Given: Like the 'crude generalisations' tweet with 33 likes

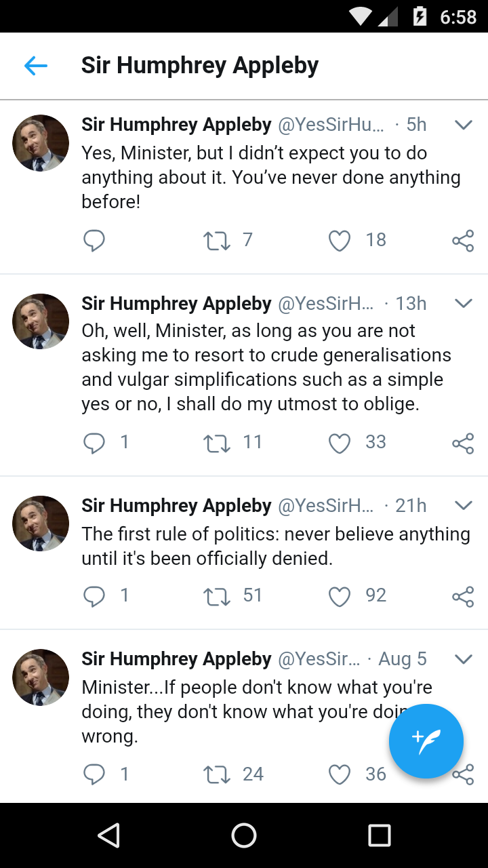Looking at the screenshot, I should [340, 443].
